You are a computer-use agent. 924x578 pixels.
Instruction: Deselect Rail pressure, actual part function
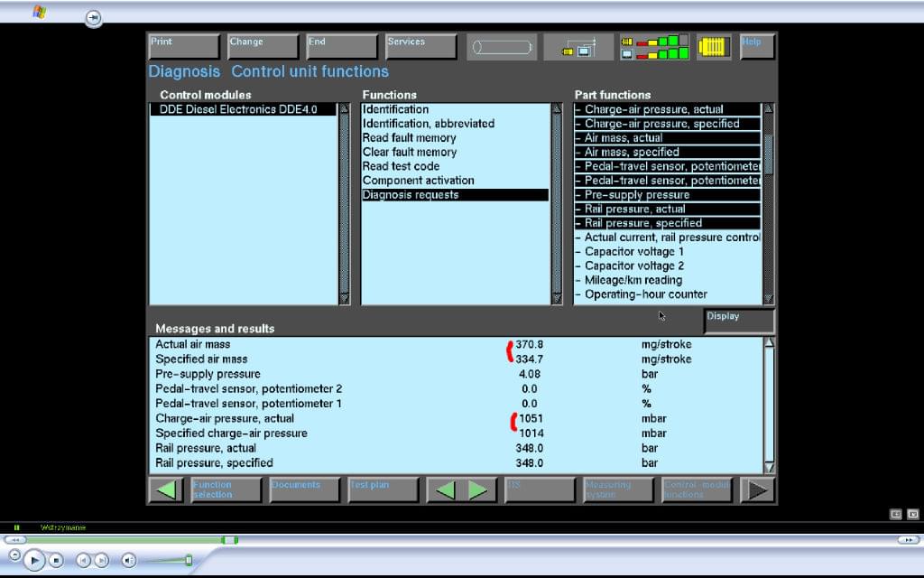point(667,209)
